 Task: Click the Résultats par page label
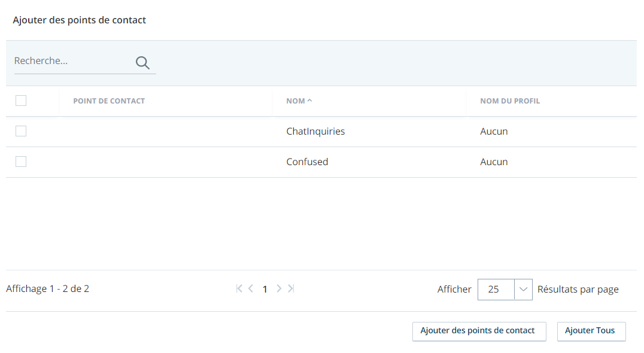[x=578, y=290]
